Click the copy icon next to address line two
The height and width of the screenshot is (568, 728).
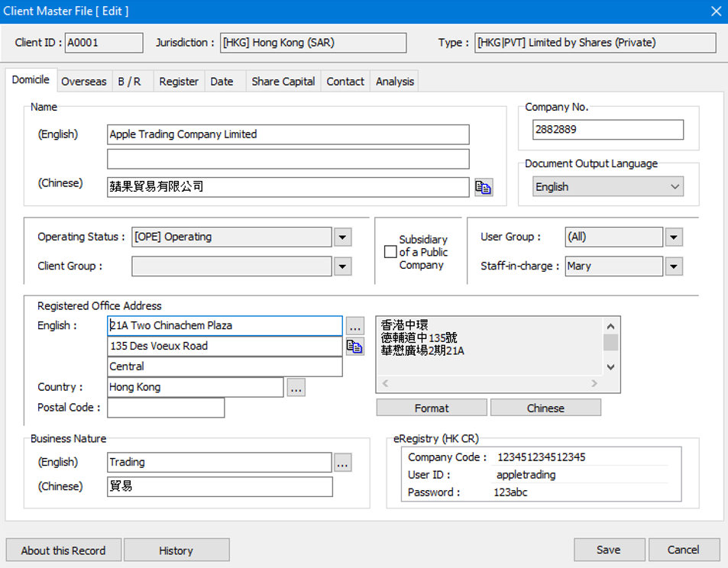(x=354, y=347)
